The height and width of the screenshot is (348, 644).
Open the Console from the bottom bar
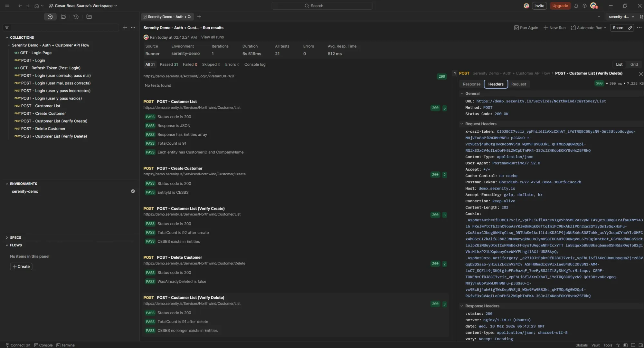point(43,345)
